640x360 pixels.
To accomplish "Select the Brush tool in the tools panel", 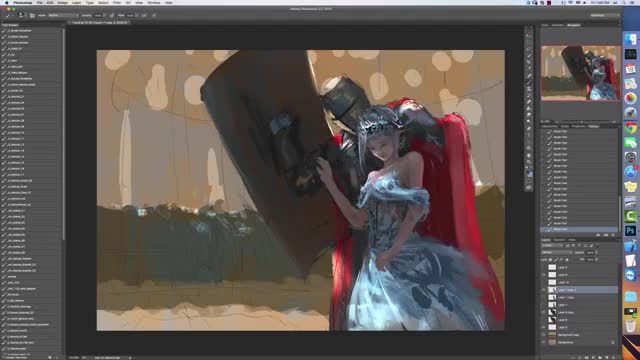I will 529,82.
